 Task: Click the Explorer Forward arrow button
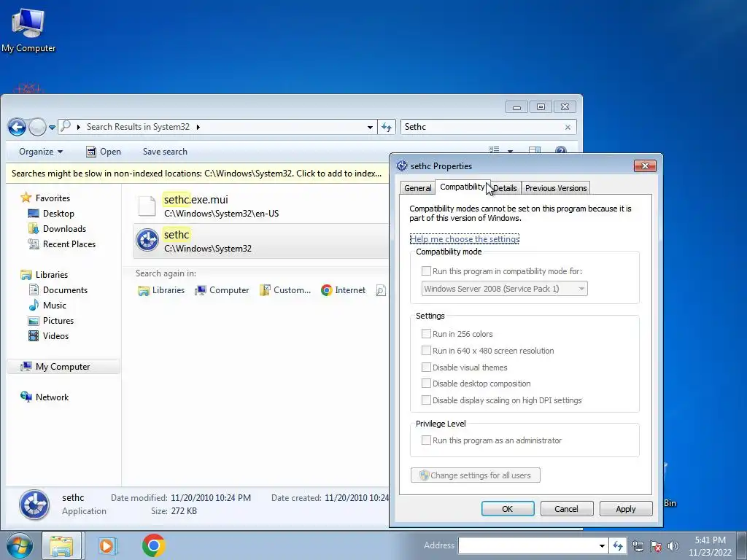click(x=37, y=127)
